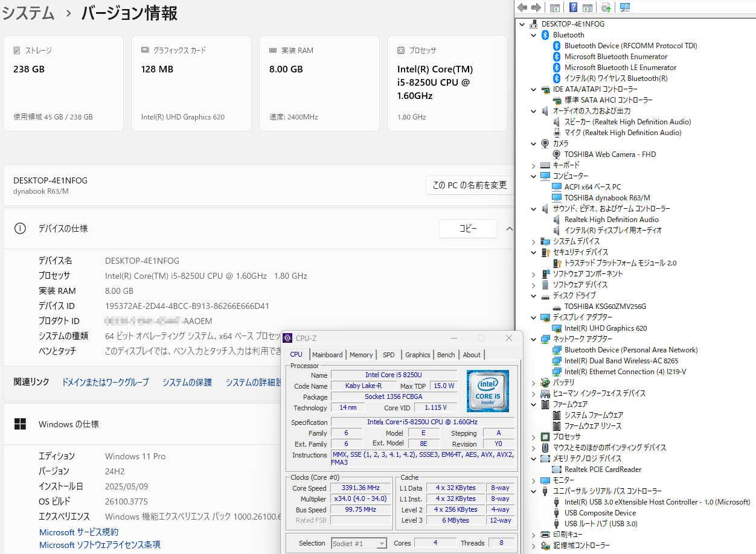This screenshot has width=756, height=554.
Task: Click Scan for hardware changes monitor icon
Action: point(624,7)
